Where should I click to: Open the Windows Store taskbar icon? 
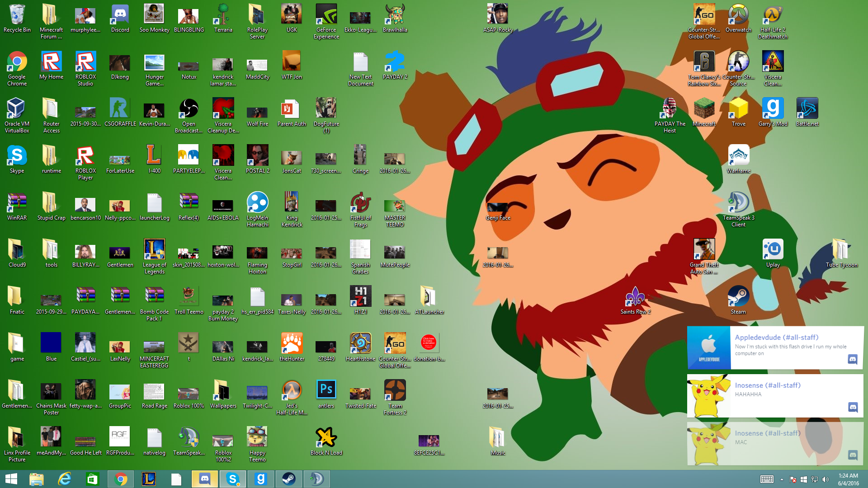point(93,479)
